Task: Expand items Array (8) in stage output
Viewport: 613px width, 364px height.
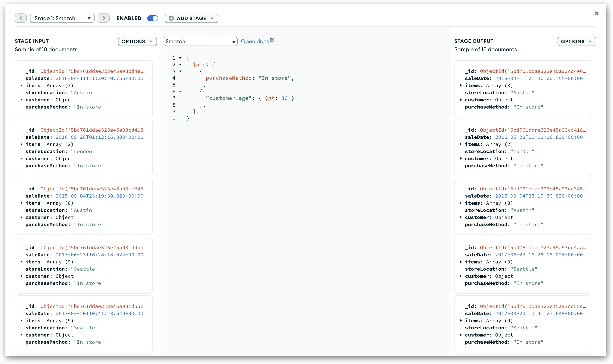Action: tap(461, 203)
